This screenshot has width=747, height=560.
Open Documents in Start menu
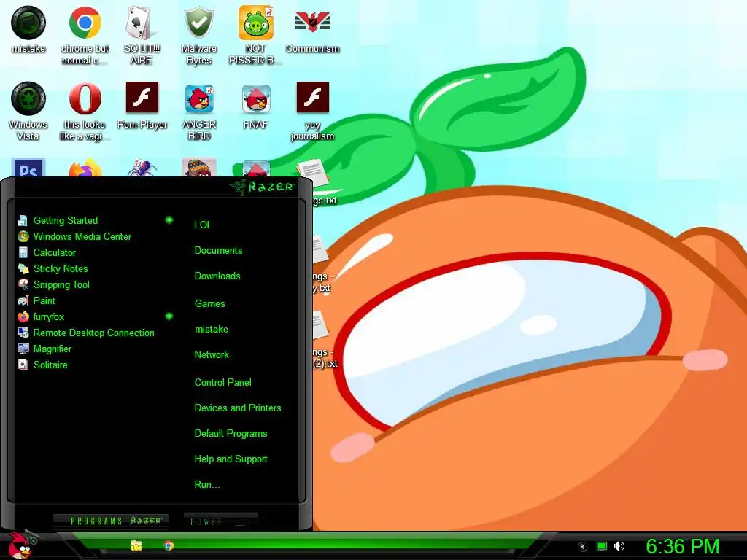(218, 251)
